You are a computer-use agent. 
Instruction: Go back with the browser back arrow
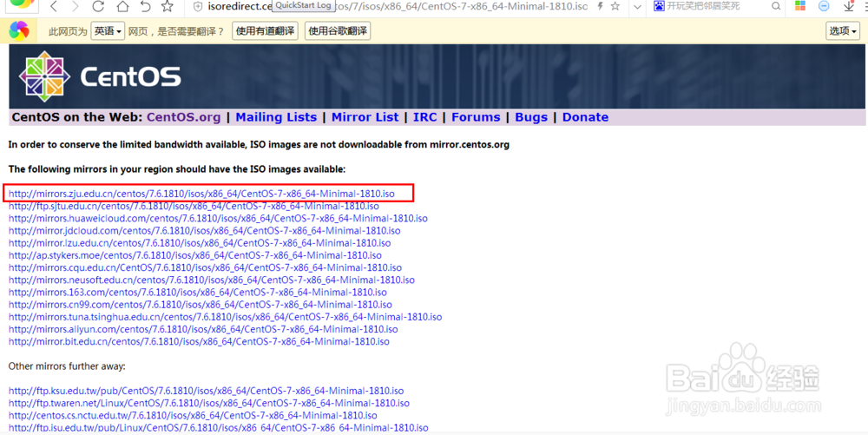point(54,6)
